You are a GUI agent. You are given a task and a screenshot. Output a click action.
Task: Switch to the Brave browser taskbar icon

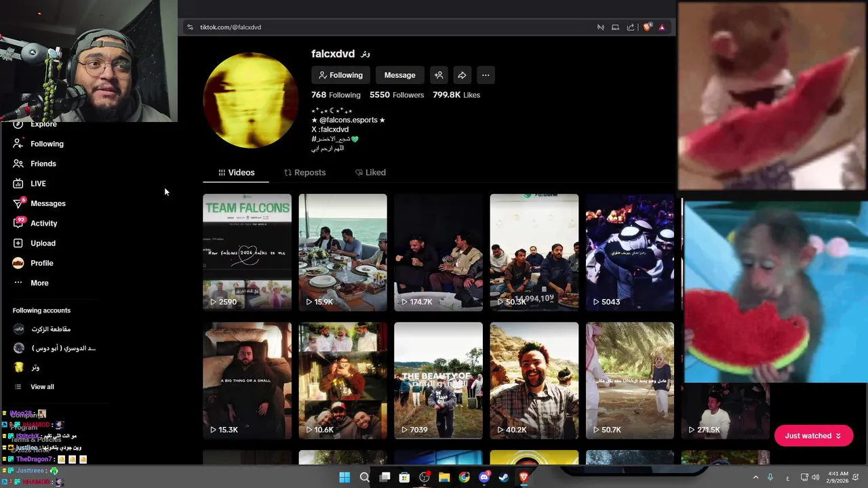(x=524, y=477)
